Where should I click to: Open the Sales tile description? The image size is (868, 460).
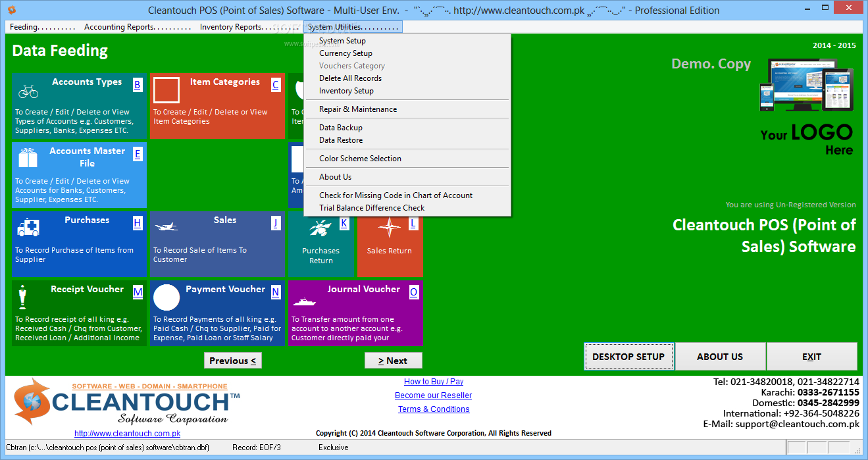click(200, 255)
